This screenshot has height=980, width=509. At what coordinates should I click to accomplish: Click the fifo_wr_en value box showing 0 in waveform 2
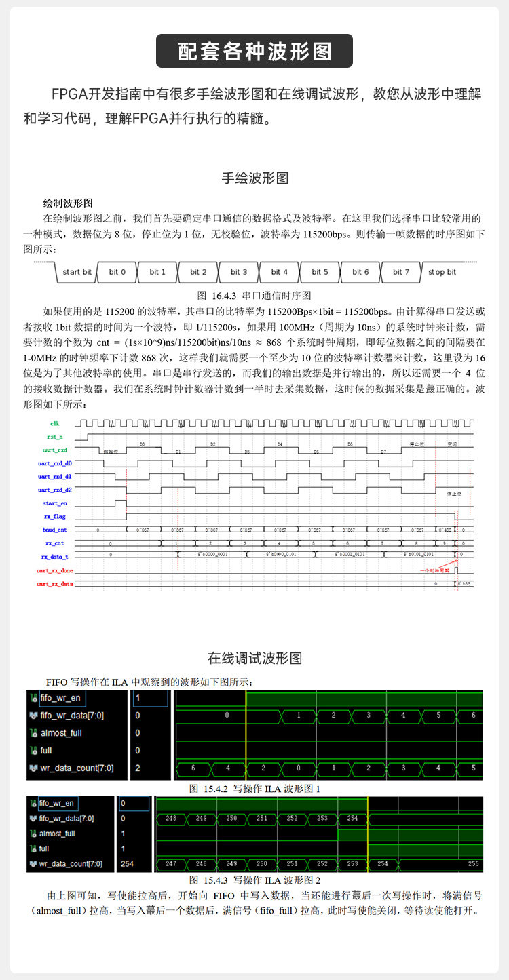pos(134,804)
